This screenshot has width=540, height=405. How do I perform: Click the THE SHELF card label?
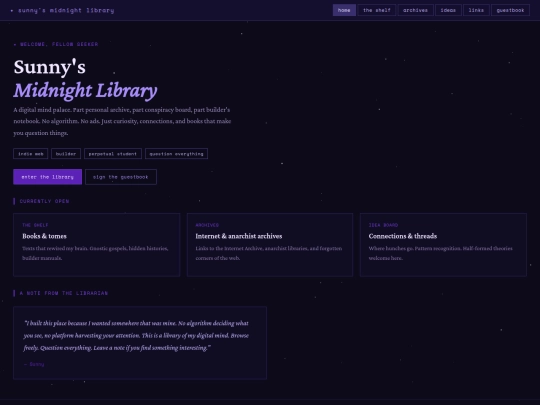(35, 225)
